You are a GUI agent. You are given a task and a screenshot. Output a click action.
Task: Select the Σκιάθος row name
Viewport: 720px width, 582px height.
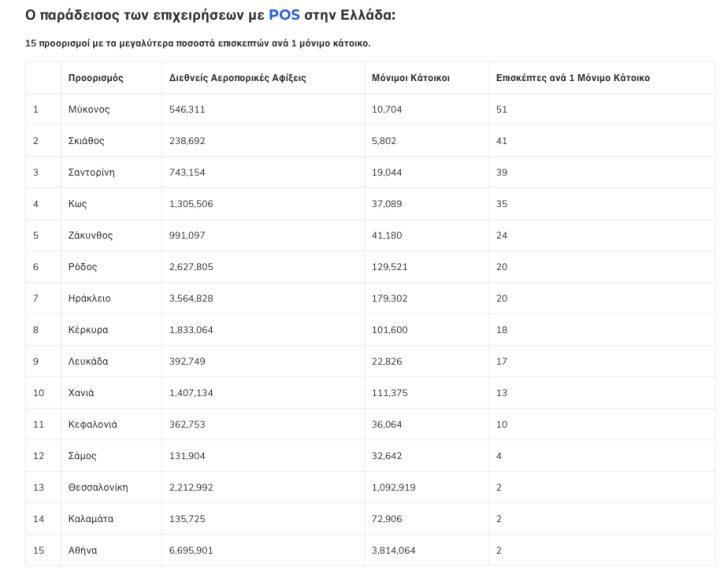click(x=86, y=141)
